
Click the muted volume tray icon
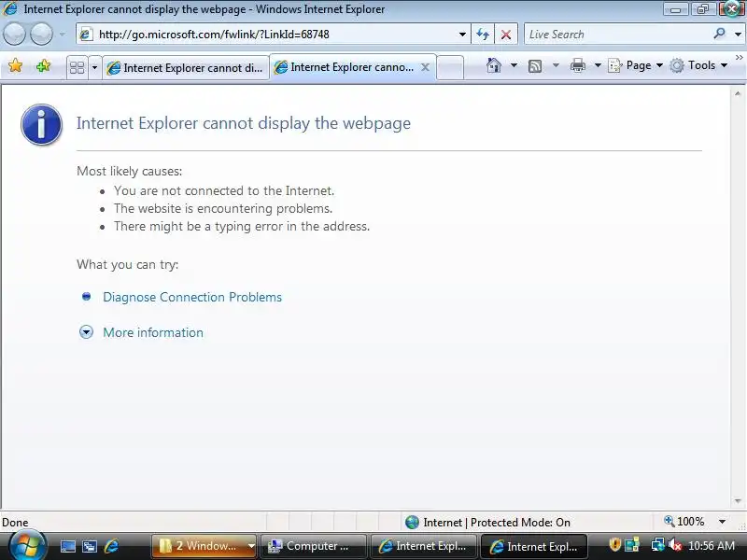674,545
